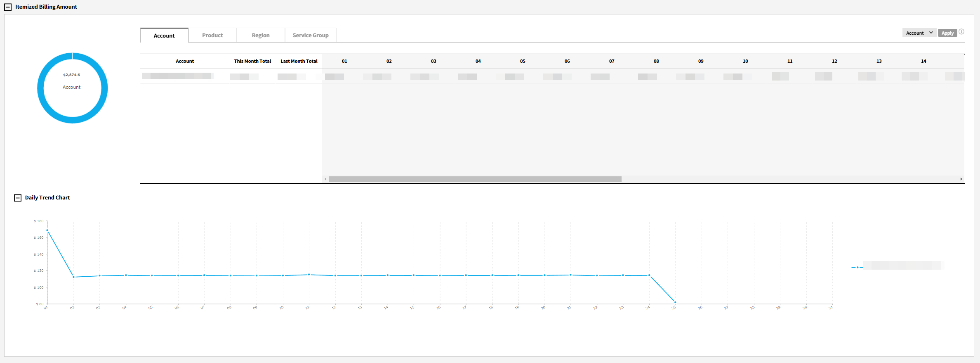
Task: Click the Apply button
Action: point(947,33)
